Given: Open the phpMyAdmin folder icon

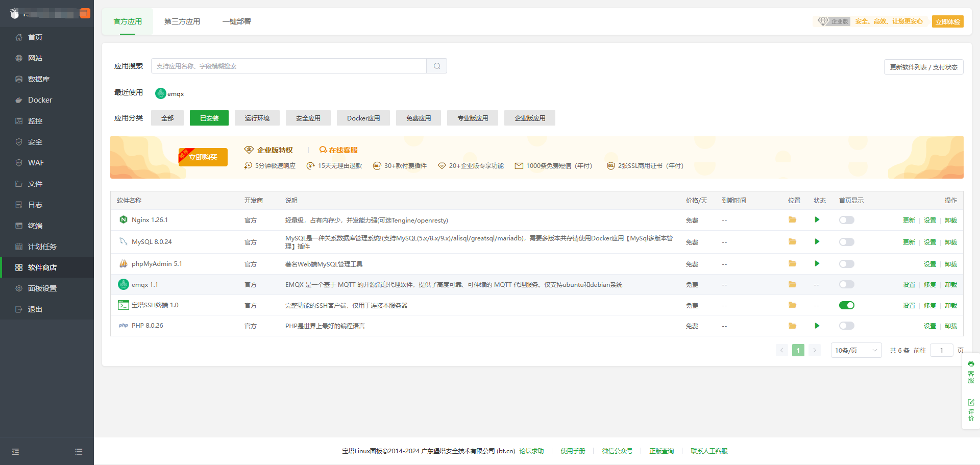Looking at the screenshot, I should click(792, 264).
